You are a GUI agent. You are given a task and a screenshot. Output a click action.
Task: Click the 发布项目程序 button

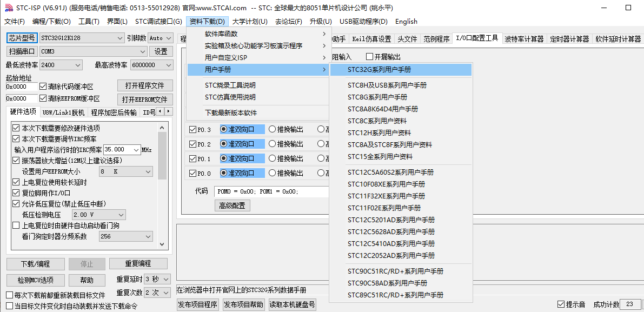tap(197, 304)
